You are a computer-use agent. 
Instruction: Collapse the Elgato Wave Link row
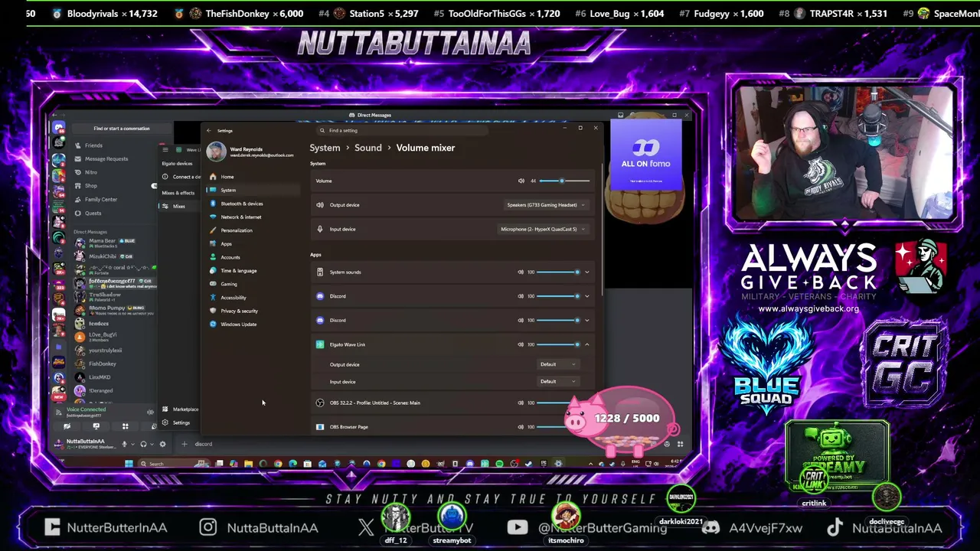point(587,344)
